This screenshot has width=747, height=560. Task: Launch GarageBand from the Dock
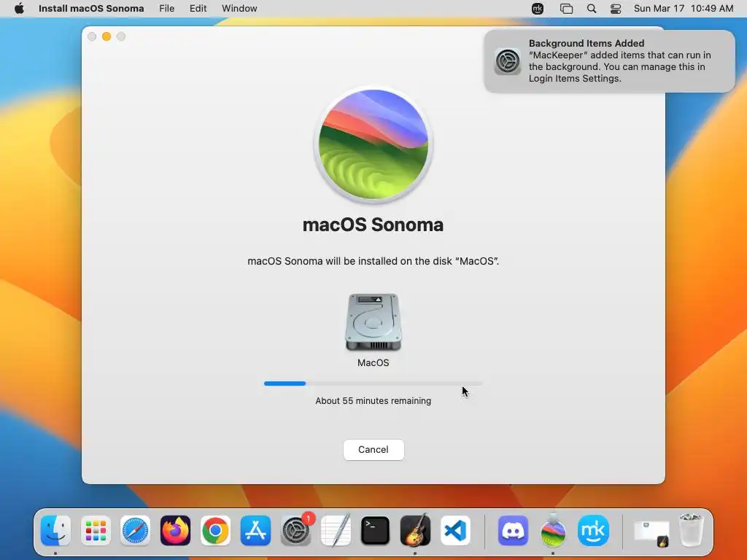[415, 531]
